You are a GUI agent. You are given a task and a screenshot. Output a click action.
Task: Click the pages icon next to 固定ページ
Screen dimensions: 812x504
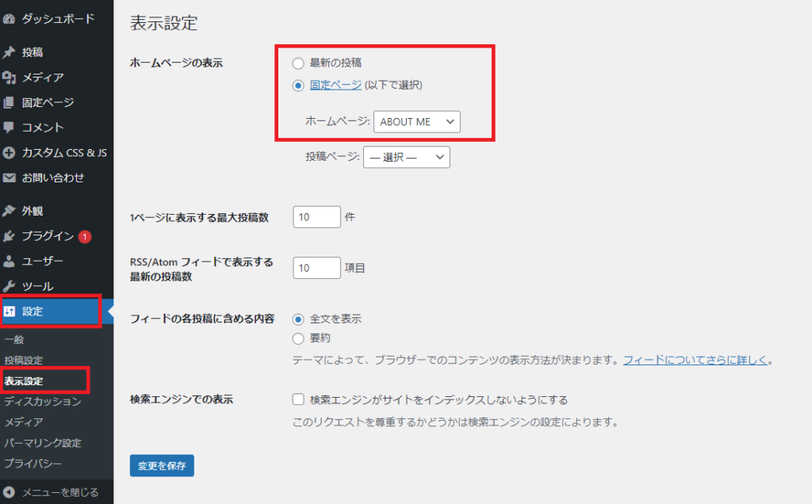click(10, 102)
